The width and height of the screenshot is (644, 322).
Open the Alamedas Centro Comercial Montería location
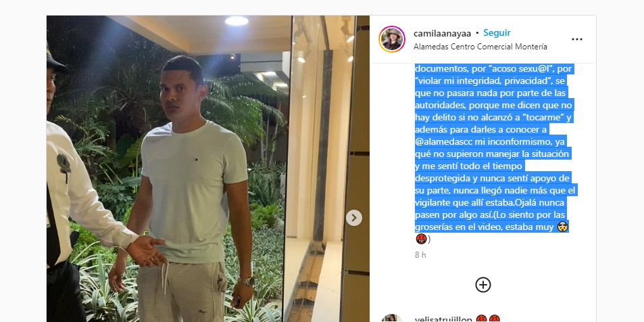click(480, 47)
